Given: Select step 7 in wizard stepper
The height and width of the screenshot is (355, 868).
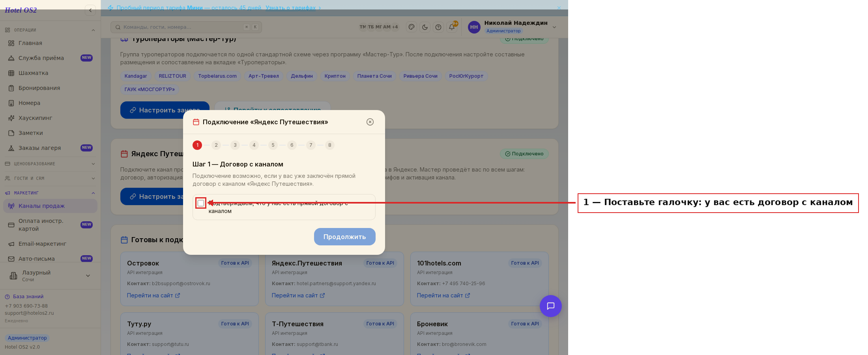Looking at the screenshot, I should click(311, 145).
